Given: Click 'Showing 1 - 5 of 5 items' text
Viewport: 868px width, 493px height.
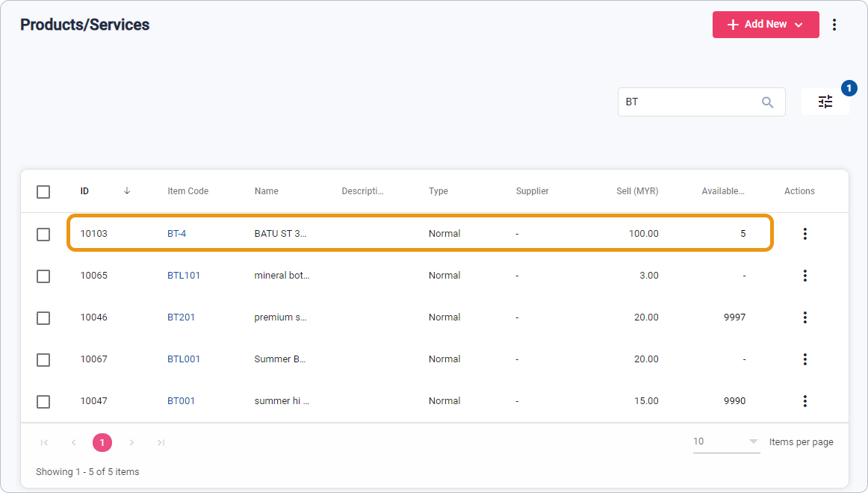Looking at the screenshot, I should click(87, 472).
